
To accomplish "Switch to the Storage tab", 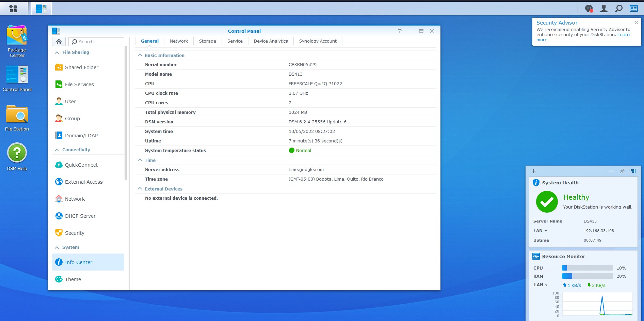I will tap(207, 41).
